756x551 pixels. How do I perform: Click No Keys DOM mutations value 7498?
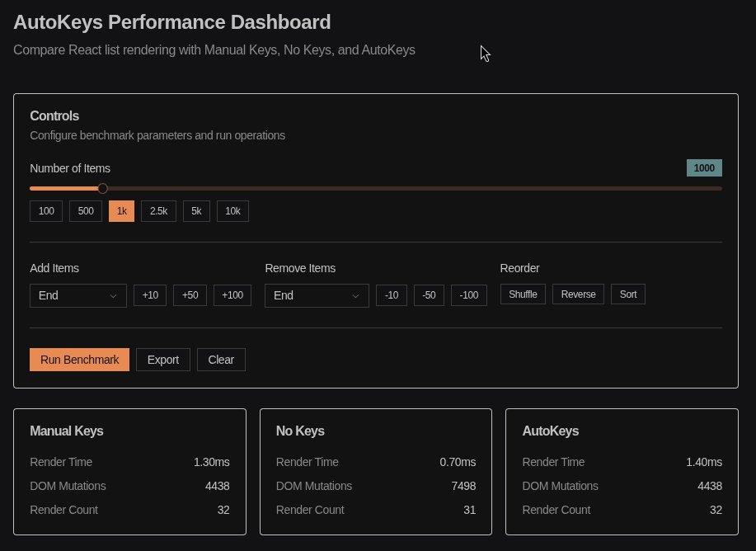pos(463,487)
